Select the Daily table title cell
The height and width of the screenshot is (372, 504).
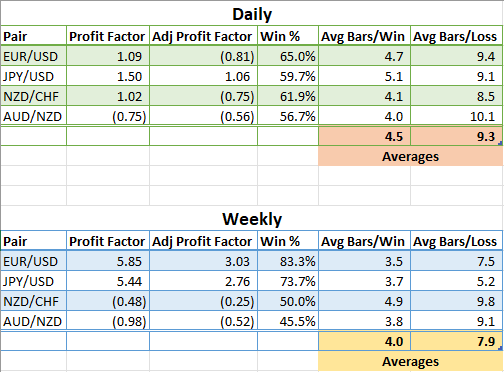click(x=252, y=14)
